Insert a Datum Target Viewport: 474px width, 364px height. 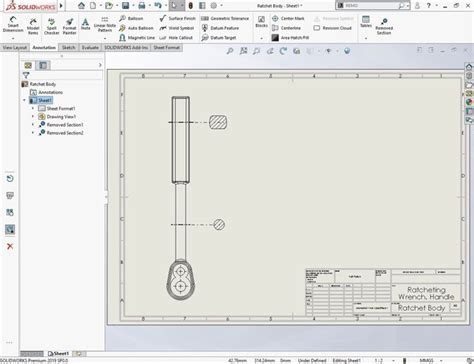click(219, 38)
